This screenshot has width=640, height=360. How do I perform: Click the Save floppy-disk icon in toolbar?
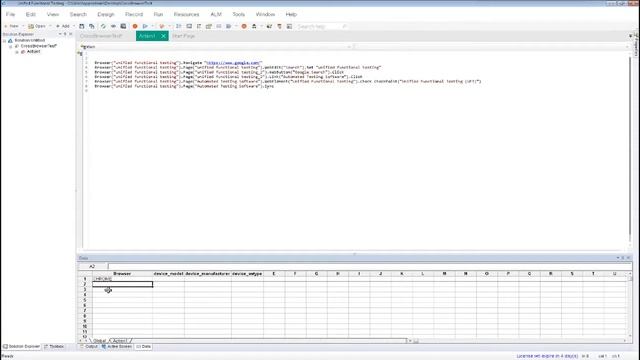click(x=82, y=26)
